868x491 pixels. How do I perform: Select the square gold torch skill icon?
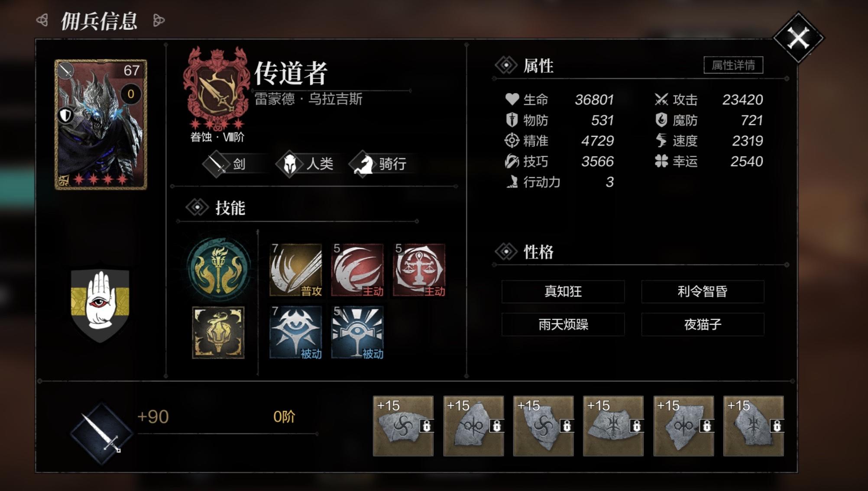pos(218,332)
